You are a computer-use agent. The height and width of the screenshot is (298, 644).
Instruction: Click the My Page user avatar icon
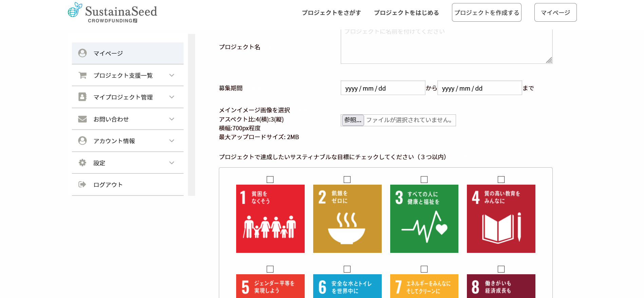(x=82, y=53)
